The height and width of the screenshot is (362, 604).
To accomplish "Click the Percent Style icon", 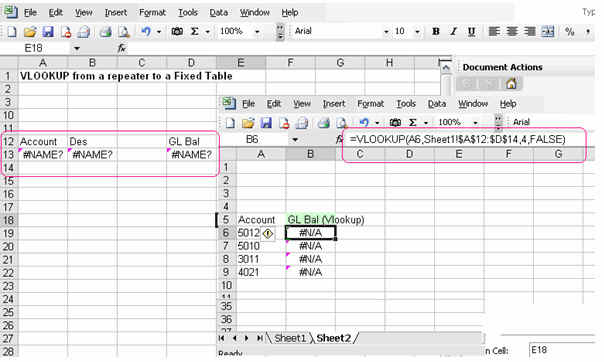I will [x=570, y=32].
